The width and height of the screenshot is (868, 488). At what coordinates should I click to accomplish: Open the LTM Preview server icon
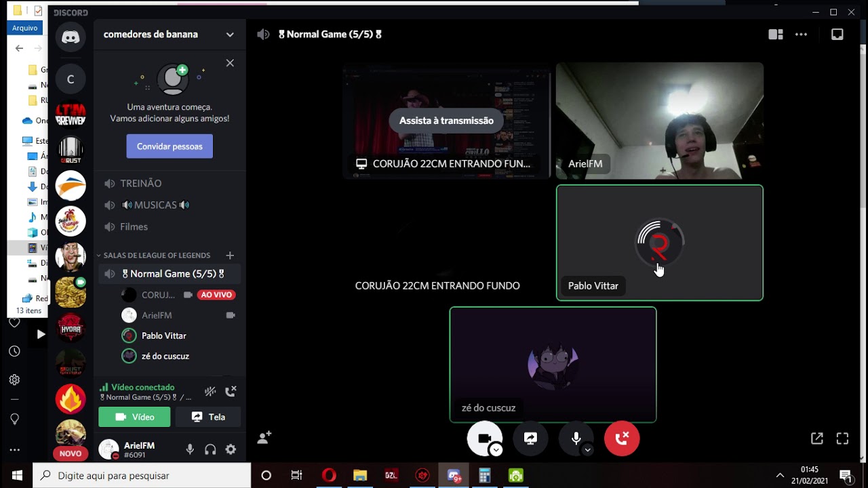pyautogui.click(x=71, y=115)
